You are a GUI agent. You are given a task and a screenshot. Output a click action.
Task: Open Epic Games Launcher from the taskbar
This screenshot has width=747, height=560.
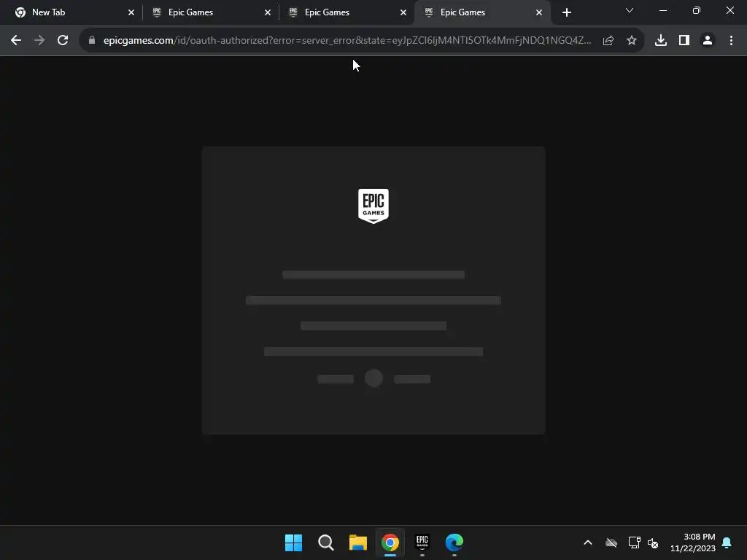point(422,542)
